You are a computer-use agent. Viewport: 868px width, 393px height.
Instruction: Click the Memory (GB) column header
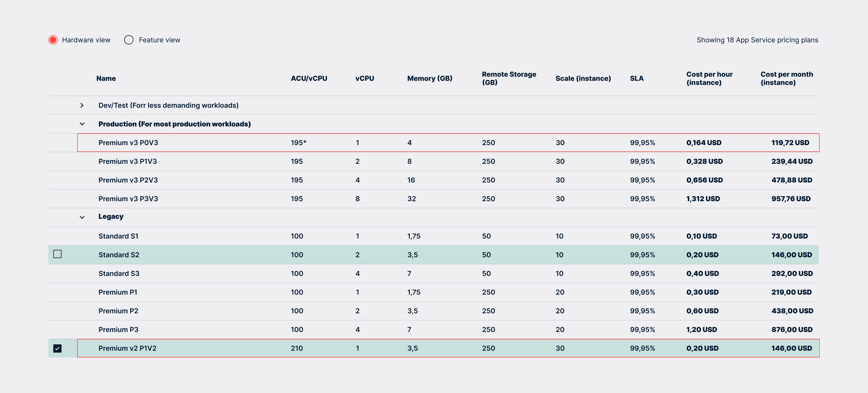click(x=429, y=79)
